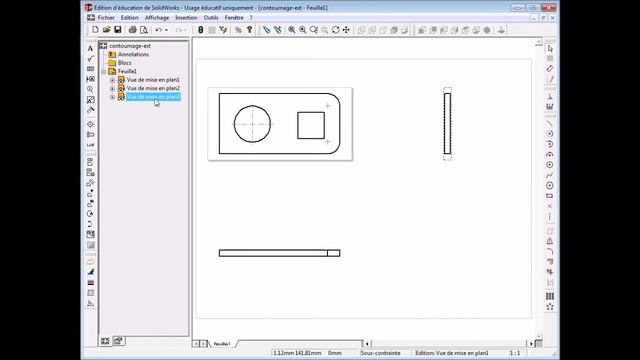The height and width of the screenshot is (360, 640).
Task: Select the Note (A) annotation tool
Action: pyautogui.click(x=90, y=49)
